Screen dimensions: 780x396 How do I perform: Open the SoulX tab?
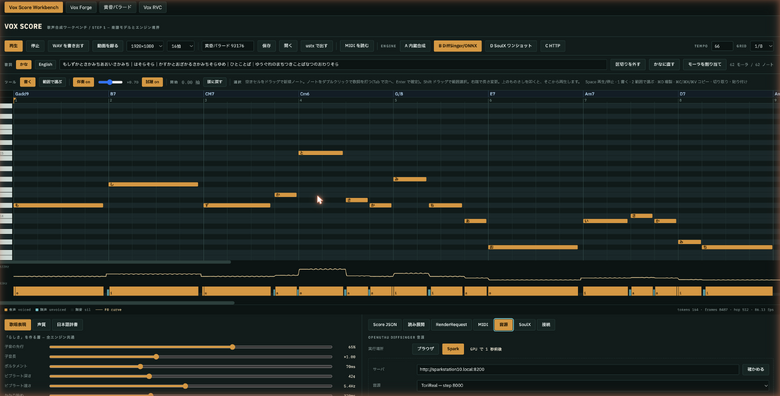click(x=525, y=325)
